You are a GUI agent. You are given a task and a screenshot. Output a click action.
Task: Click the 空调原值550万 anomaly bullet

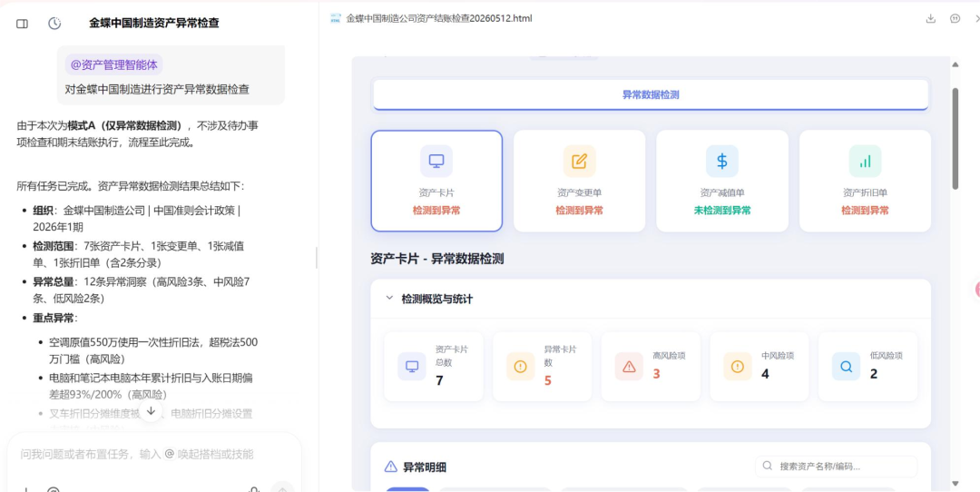(153, 350)
